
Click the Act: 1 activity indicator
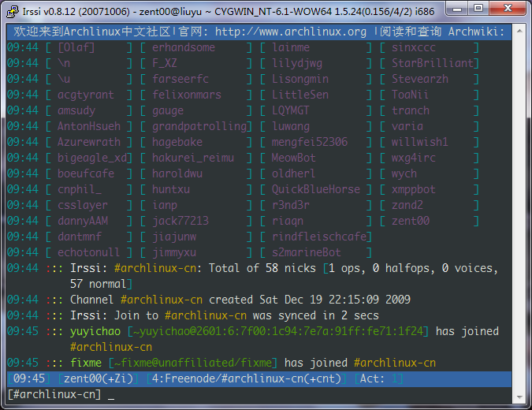[381, 378]
